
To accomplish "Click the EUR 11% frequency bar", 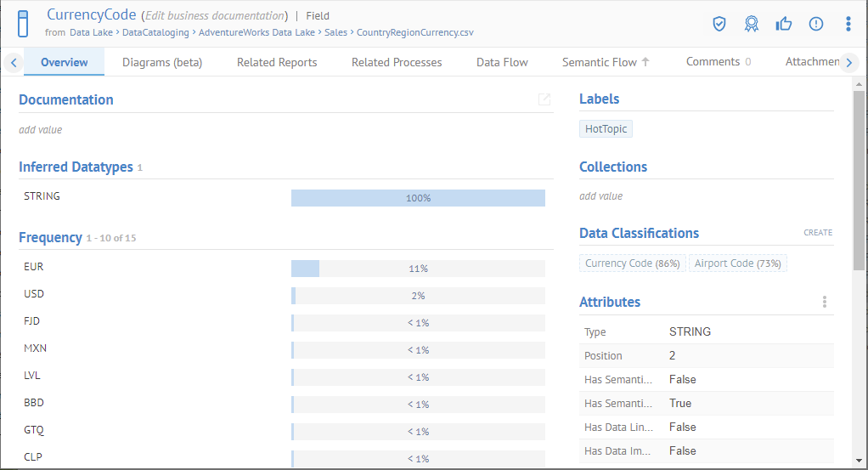I will point(417,269).
